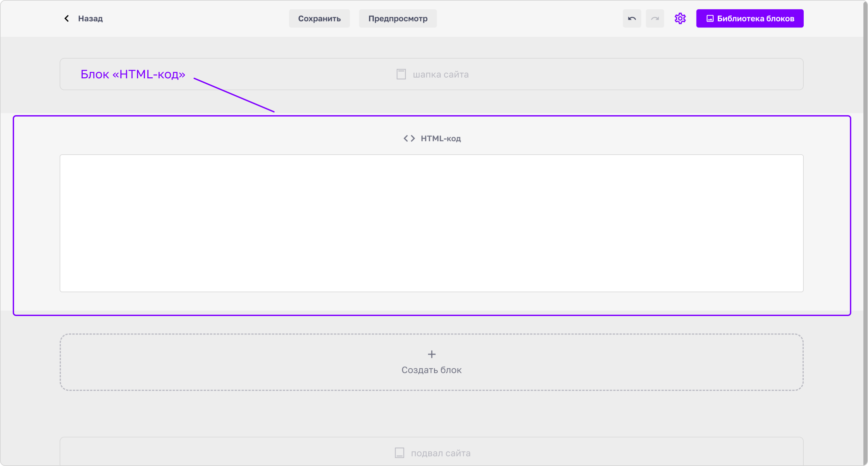This screenshot has width=868, height=466.
Task: Click the footer layout icon
Action: click(x=399, y=453)
